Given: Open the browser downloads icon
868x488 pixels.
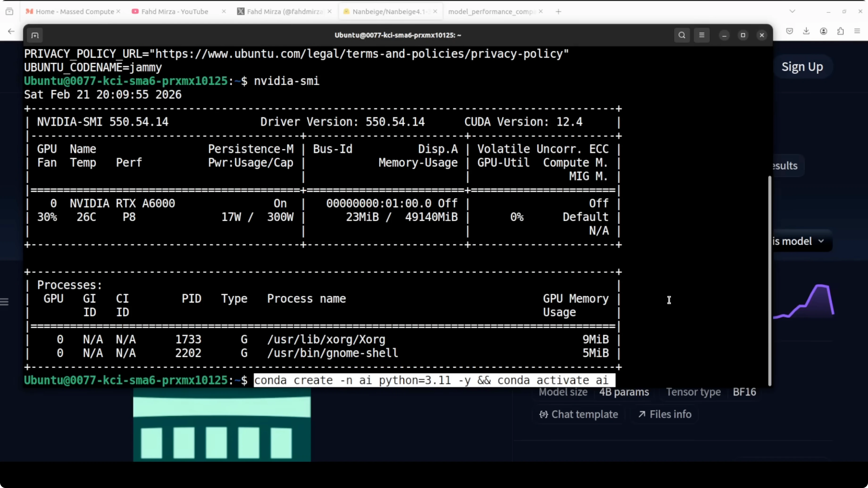Looking at the screenshot, I should (806, 31).
